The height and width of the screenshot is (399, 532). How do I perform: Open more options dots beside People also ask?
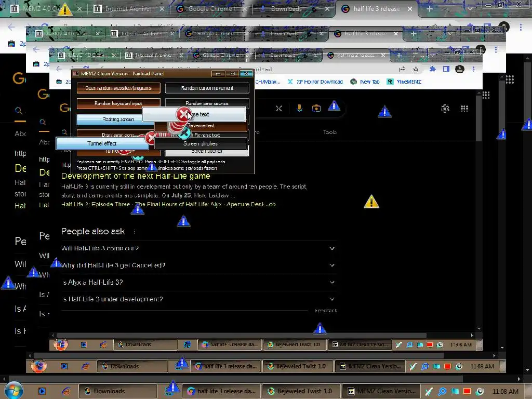click(135, 232)
